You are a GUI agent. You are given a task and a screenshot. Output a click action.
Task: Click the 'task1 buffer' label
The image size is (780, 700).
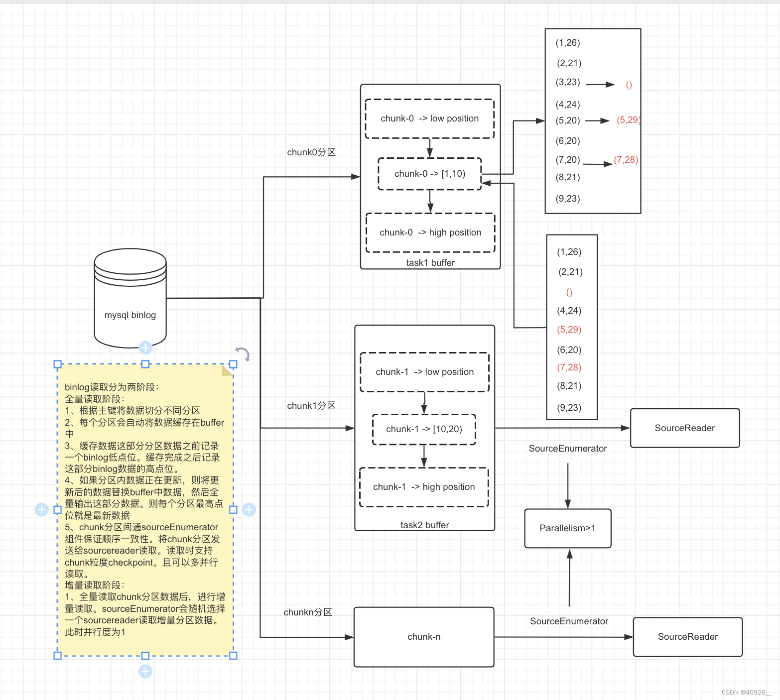coord(430,262)
